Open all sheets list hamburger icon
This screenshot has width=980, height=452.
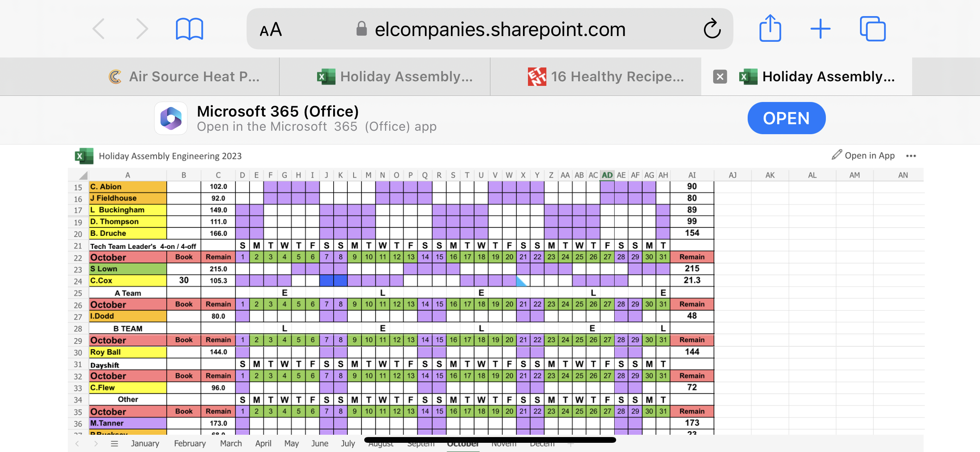[114, 444]
